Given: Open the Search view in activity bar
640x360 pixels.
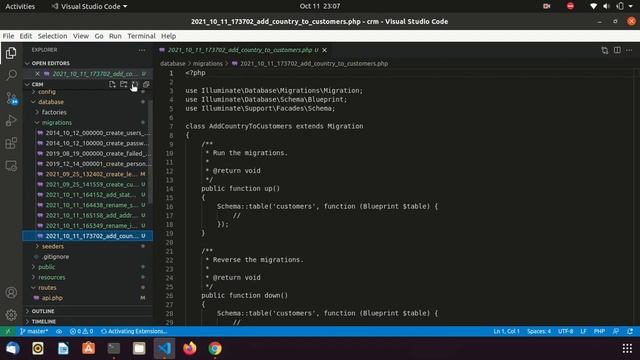Looking at the screenshot, I should tap(11, 75).
